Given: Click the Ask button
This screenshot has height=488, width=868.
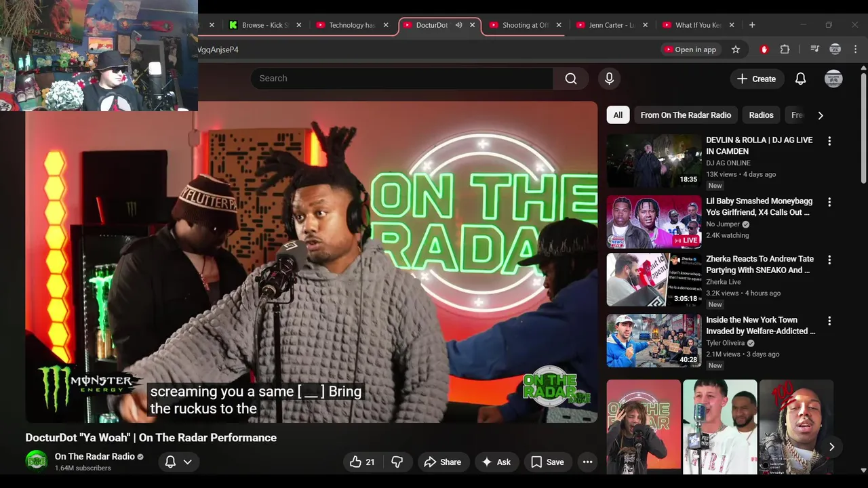Looking at the screenshot, I should [x=496, y=462].
